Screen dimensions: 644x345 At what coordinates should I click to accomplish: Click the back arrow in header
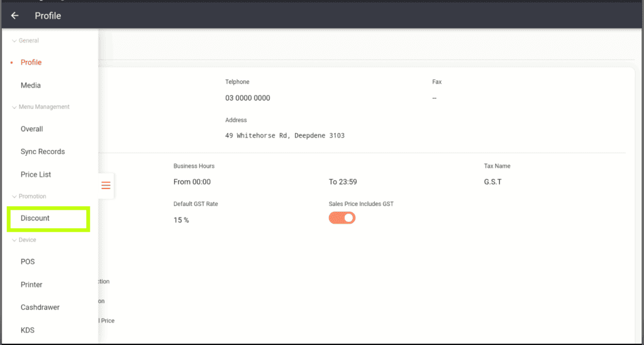point(15,16)
